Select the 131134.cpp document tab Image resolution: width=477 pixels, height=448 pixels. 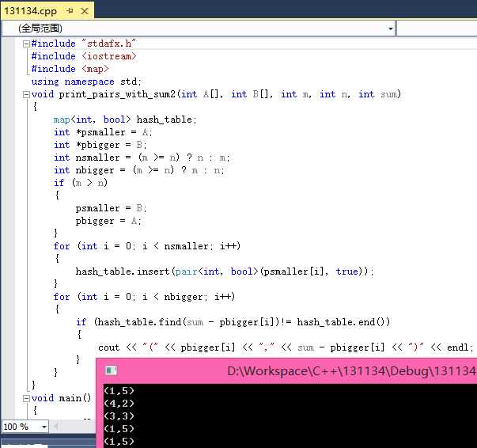point(32,9)
